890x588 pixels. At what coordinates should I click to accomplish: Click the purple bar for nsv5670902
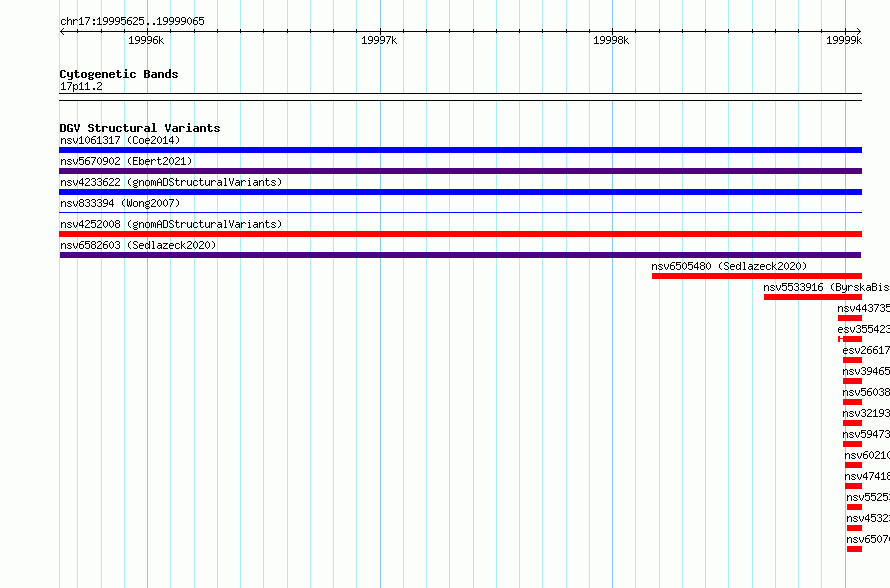tap(460, 171)
